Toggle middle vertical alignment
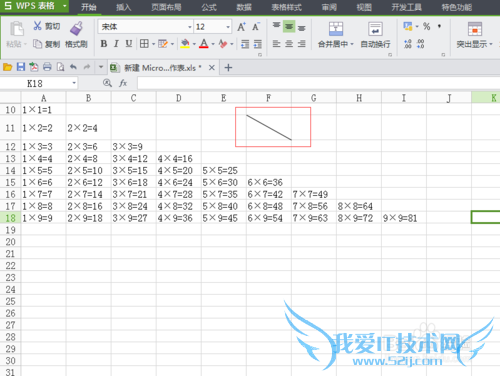Image resolution: width=500 pixels, height=376 pixels. (x=289, y=26)
